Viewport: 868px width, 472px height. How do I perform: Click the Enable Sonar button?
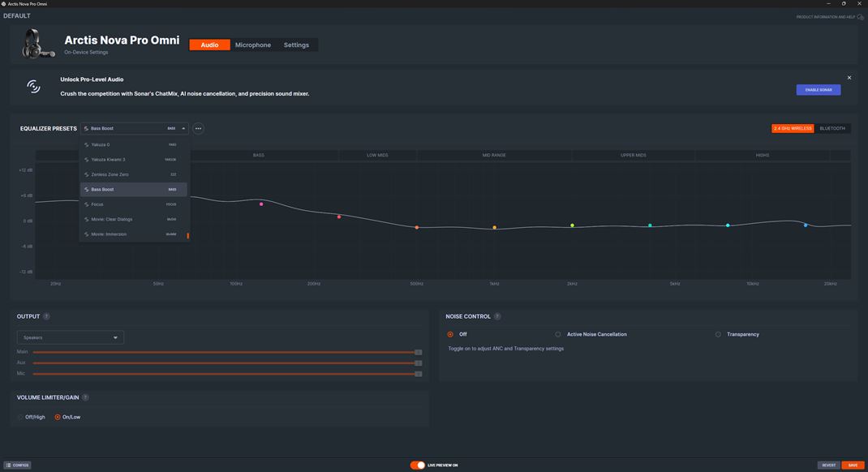point(819,90)
